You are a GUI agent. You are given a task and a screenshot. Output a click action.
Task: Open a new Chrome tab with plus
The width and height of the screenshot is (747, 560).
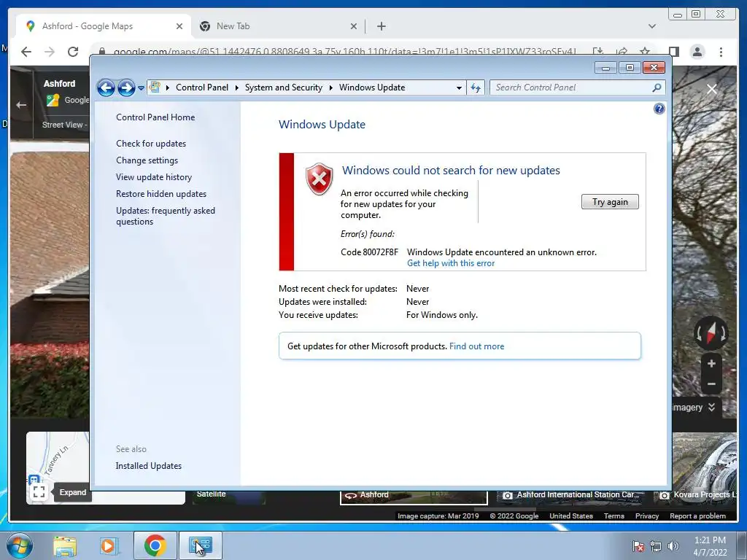[x=381, y=26]
